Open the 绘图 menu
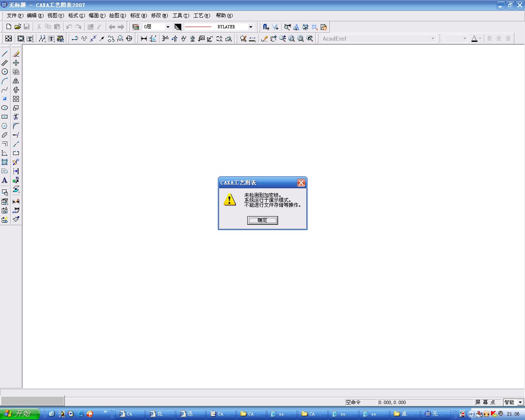 pos(118,16)
